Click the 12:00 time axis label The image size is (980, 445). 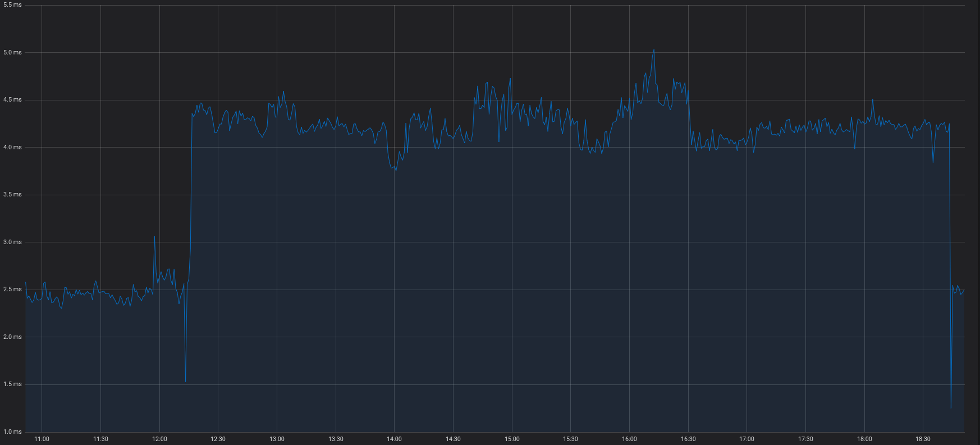[159, 439]
